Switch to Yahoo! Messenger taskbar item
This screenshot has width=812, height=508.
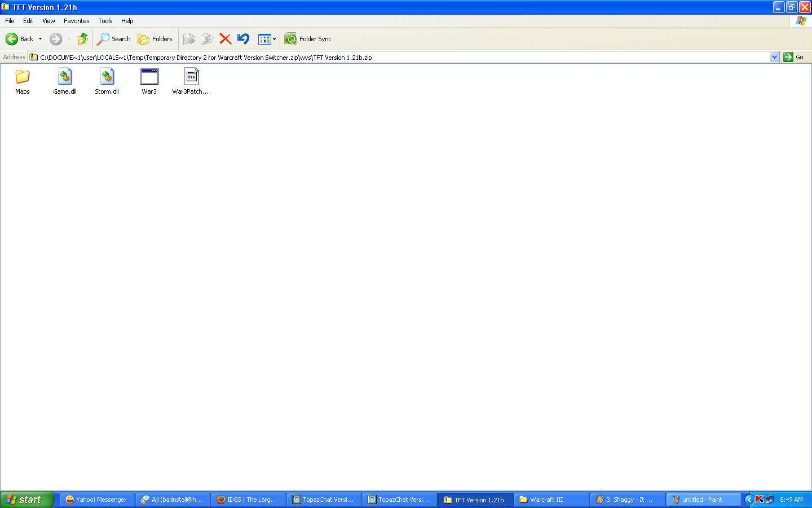click(96, 500)
